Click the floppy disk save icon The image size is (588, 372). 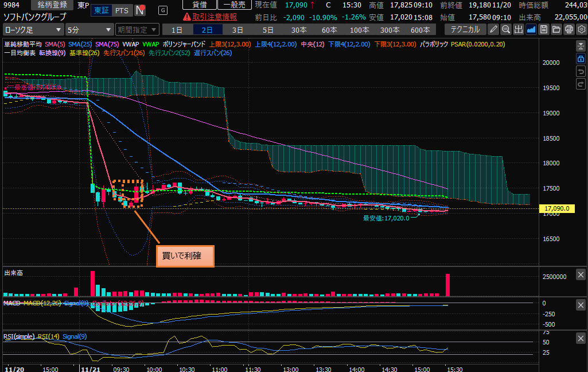[543, 29]
